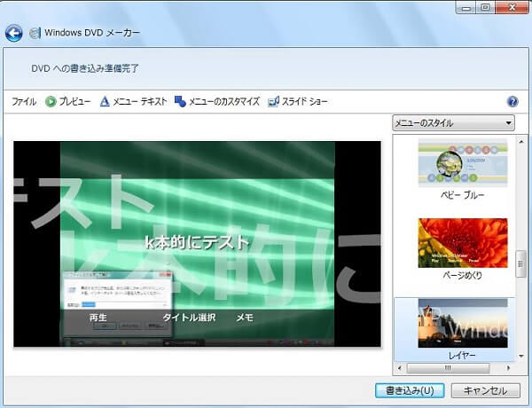532x408 pixels.
Task: Minimize the Windows DVD メーカー window
Action: coord(467,7)
